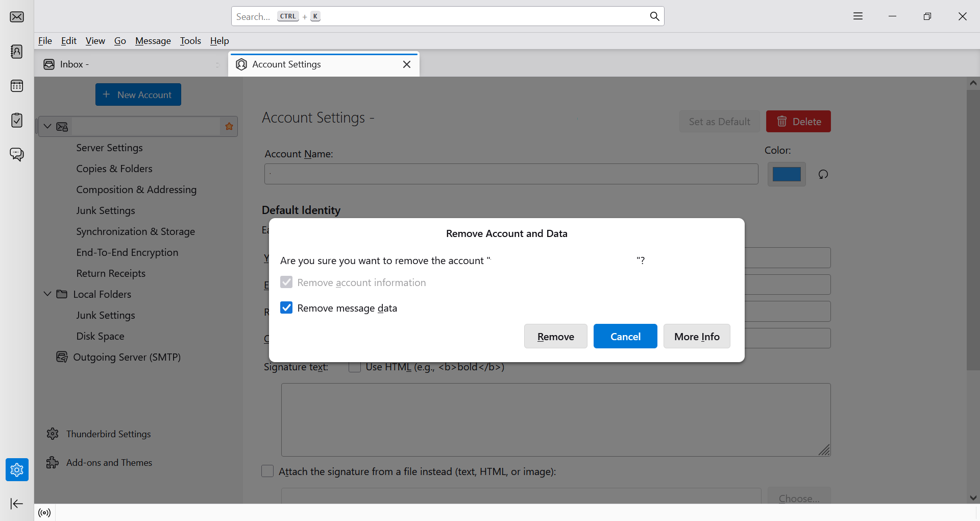The height and width of the screenshot is (521, 980).
Task: Confirm with the Remove button
Action: pyautogui.click(x=556, y=336)
